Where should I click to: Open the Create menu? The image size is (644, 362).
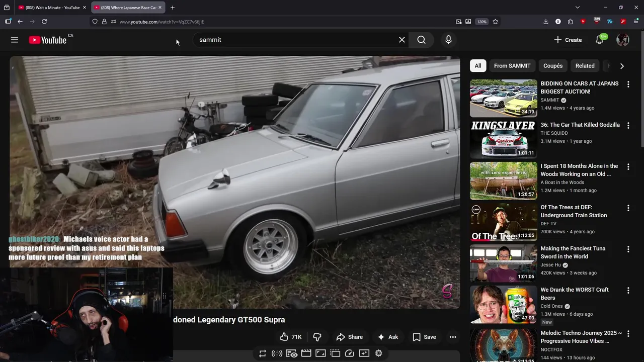568,40
